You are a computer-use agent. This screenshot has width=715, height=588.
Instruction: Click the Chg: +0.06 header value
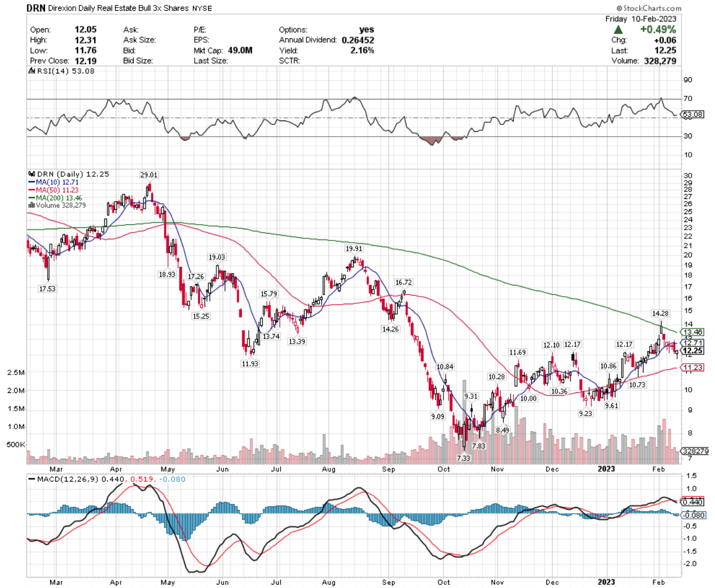pyautogui.click(x=666, y=40)
